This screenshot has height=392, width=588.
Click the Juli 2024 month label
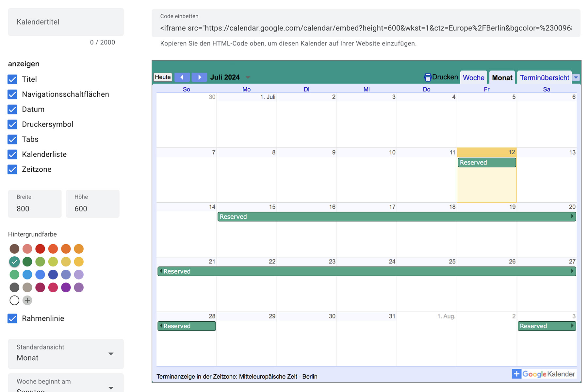coord(225,77)
